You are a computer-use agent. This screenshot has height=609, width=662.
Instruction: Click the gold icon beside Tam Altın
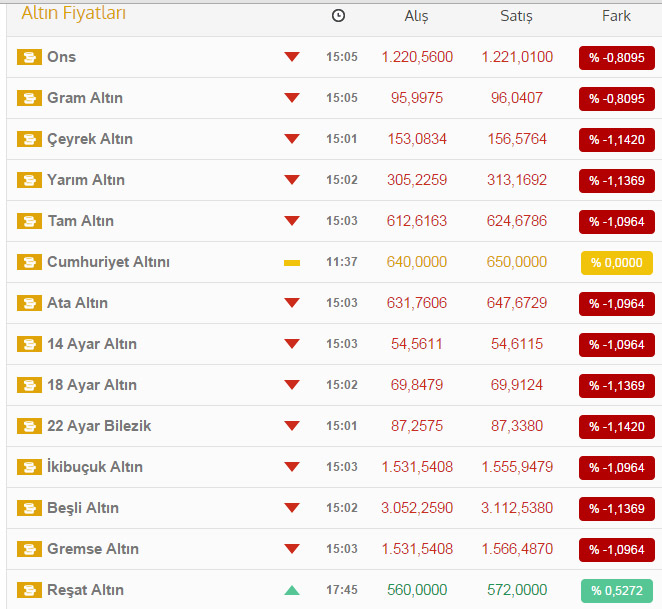coord(29,221)
